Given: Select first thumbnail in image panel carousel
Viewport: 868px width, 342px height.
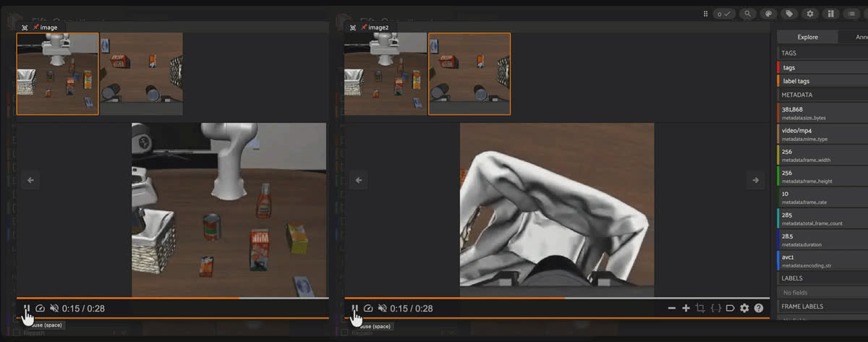Looking at the screenshot, I should (x=58, y=74).
